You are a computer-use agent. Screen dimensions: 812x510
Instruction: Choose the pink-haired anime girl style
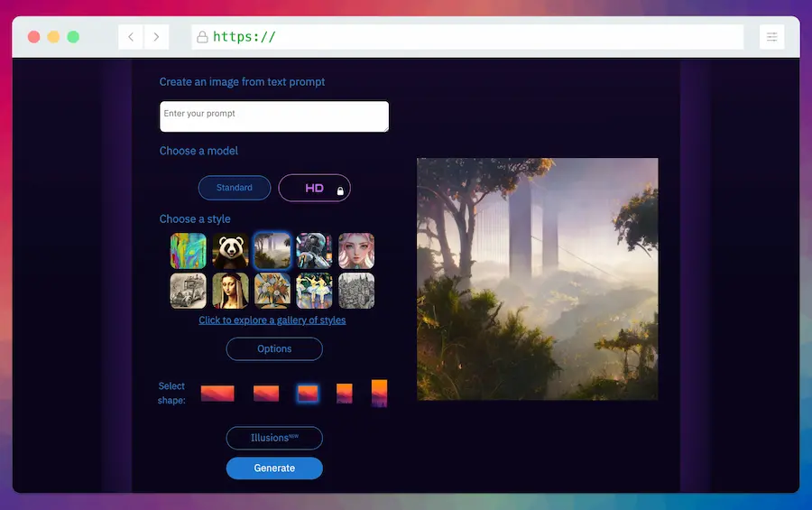click(356, 251)
